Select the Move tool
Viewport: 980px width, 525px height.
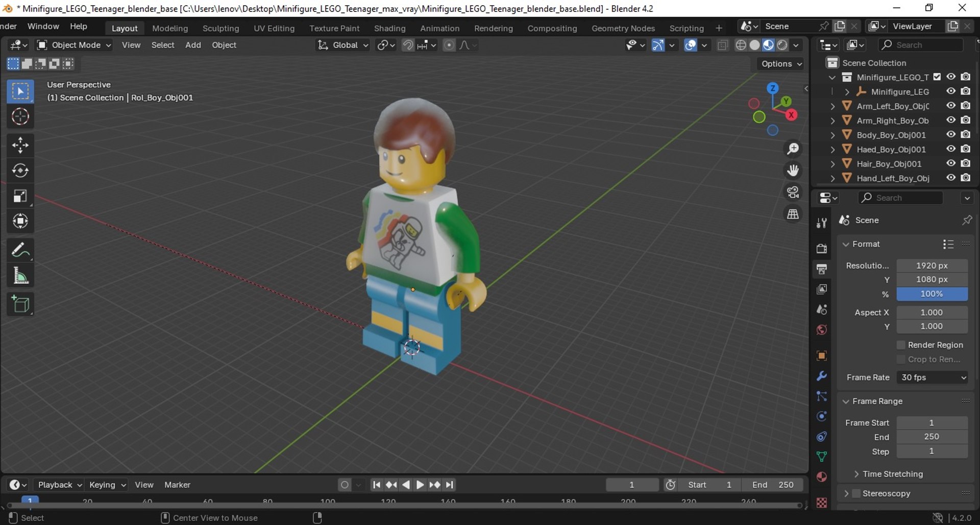[20, 146]
